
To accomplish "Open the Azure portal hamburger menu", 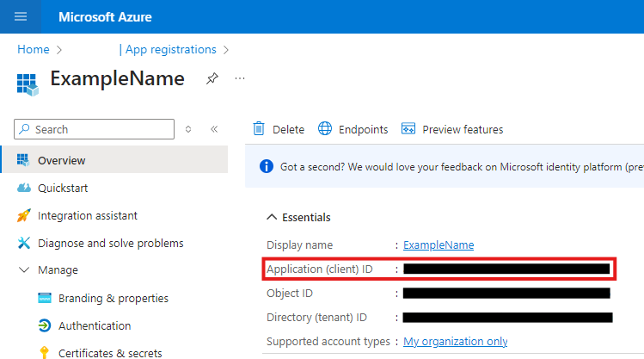I will pos(21,16).
